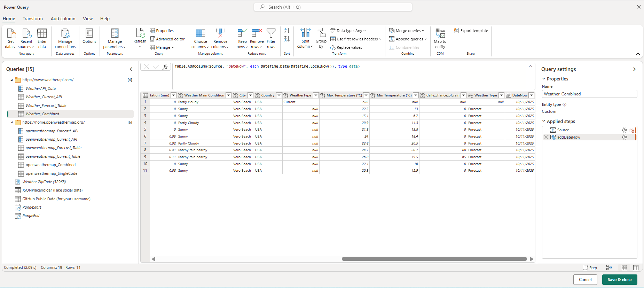Switch to diagram view in status bar

click(x=609, y=267)
